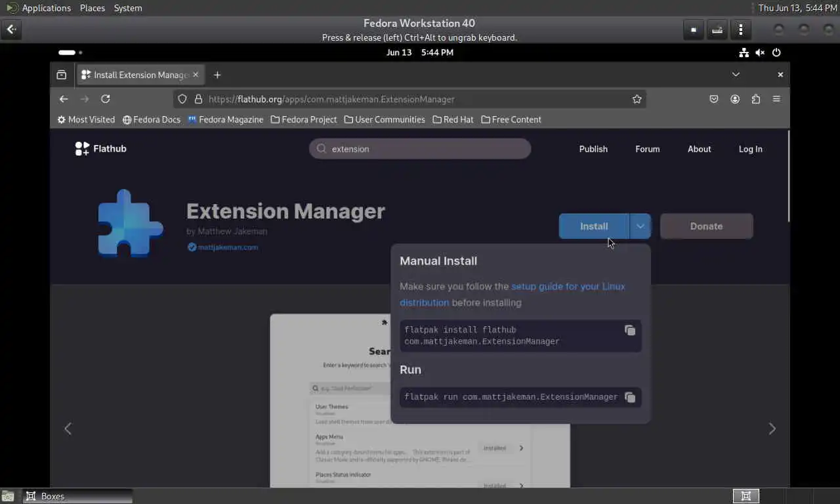This screenshot has height=504, width=840.
Task: Open the setup guide link
Action: (x=512, y=295)
